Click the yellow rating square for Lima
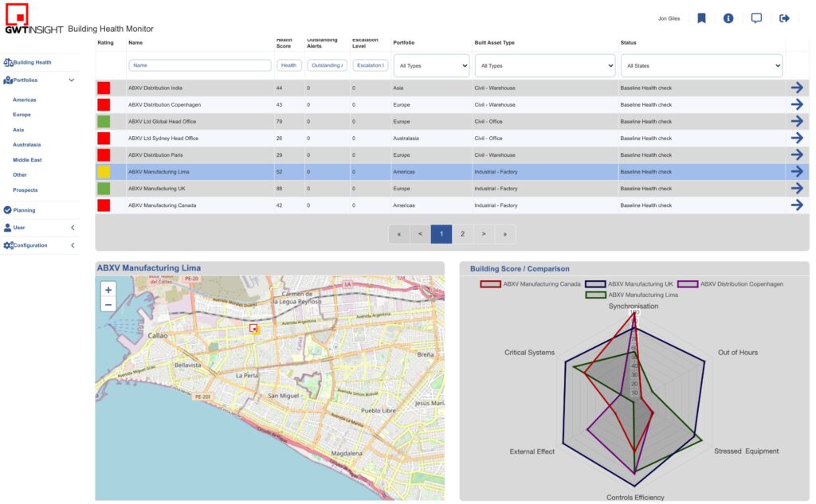Viewport: 816px width, 504px height. point(104,172)
